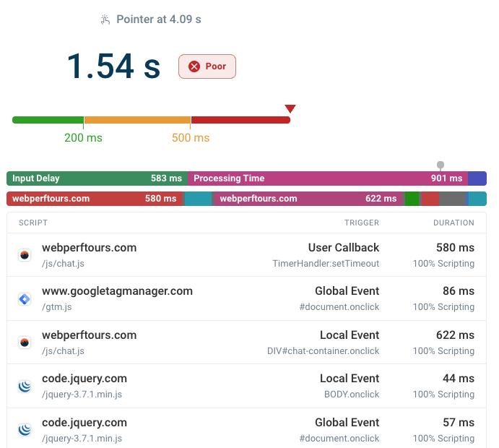Click the 200 ms threshold label

pos(83,138)
